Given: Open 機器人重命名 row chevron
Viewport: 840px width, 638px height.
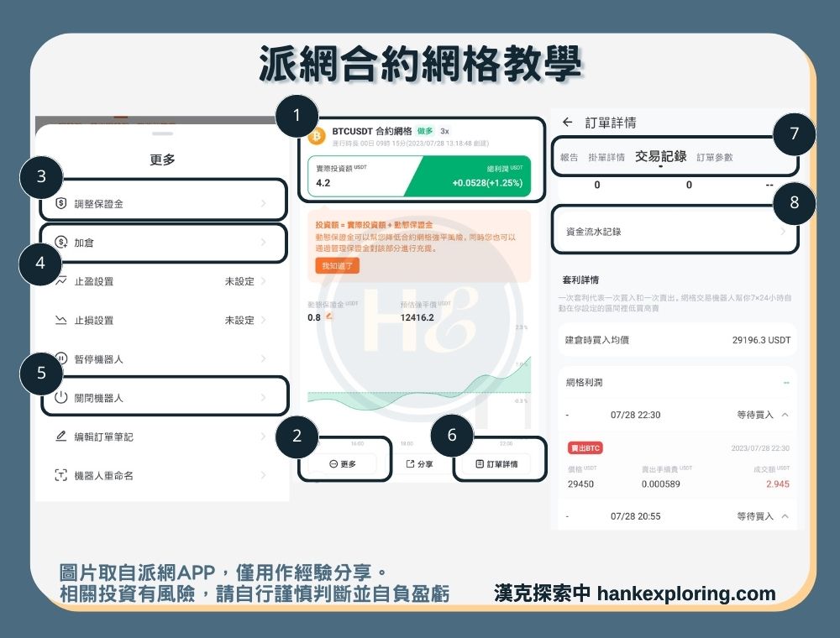Looking at the screenshot, I should coord(263,475).
